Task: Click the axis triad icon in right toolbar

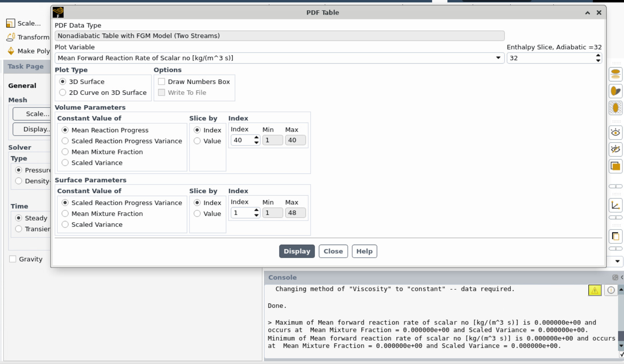Action: (x=615, y=206)
